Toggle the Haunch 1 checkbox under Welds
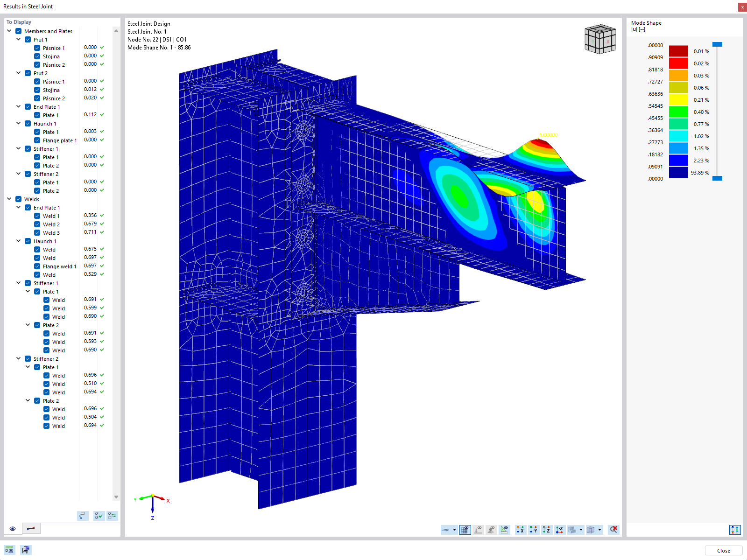This screenshot has width=747, height=560. click(28, 241)
